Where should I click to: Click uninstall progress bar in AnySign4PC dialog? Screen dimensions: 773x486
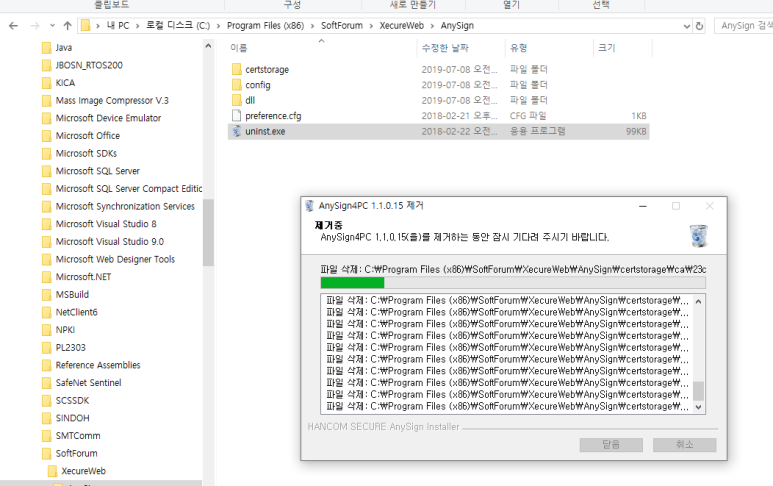click(513, 282)
